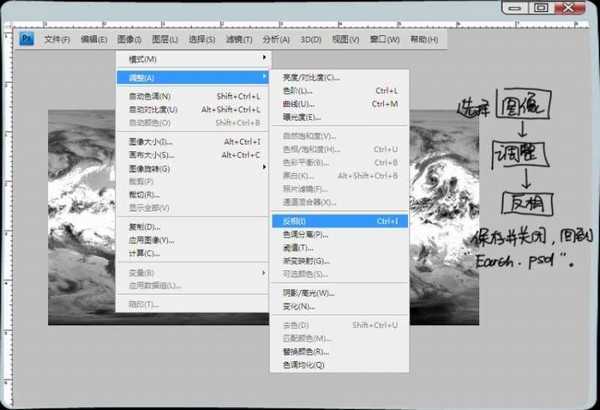Open the 滤镜(T) menu
The image size is (600, 410).
tap(239, 40)
